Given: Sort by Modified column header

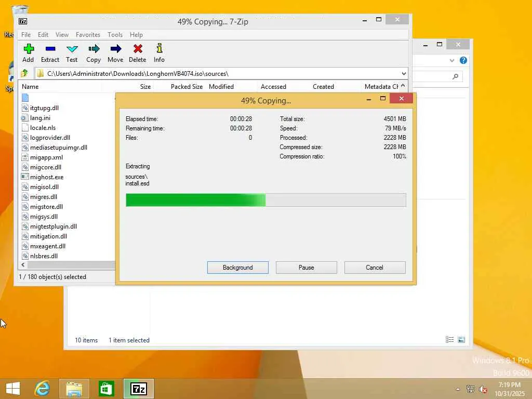Looking at the screenshot, I should 221,87.
